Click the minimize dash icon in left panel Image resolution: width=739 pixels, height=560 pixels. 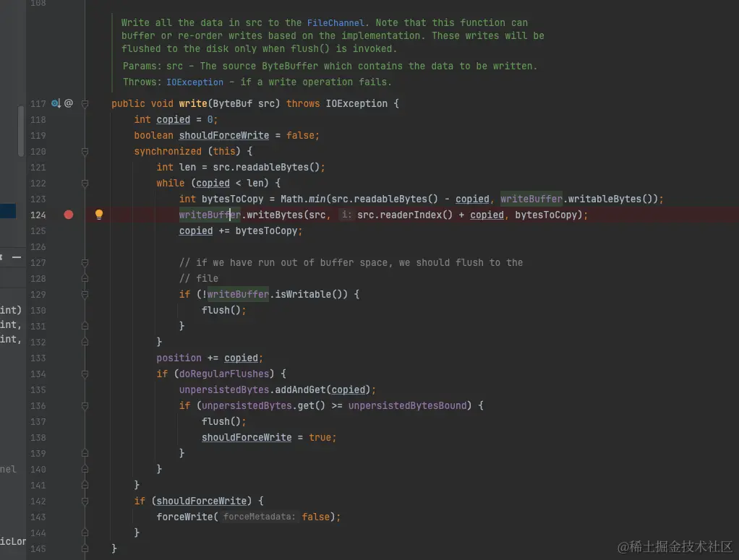[x=17, y=257]
